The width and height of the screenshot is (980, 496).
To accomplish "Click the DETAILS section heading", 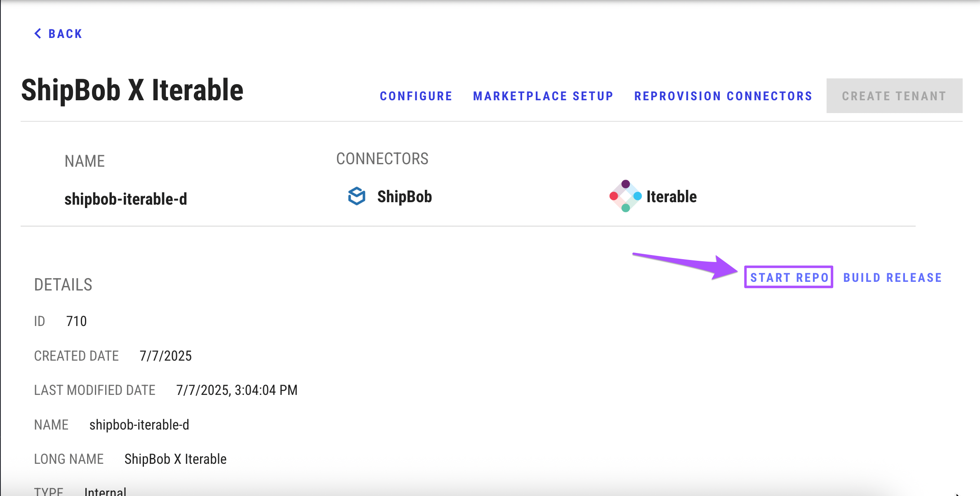I will [x=63, y=285].
